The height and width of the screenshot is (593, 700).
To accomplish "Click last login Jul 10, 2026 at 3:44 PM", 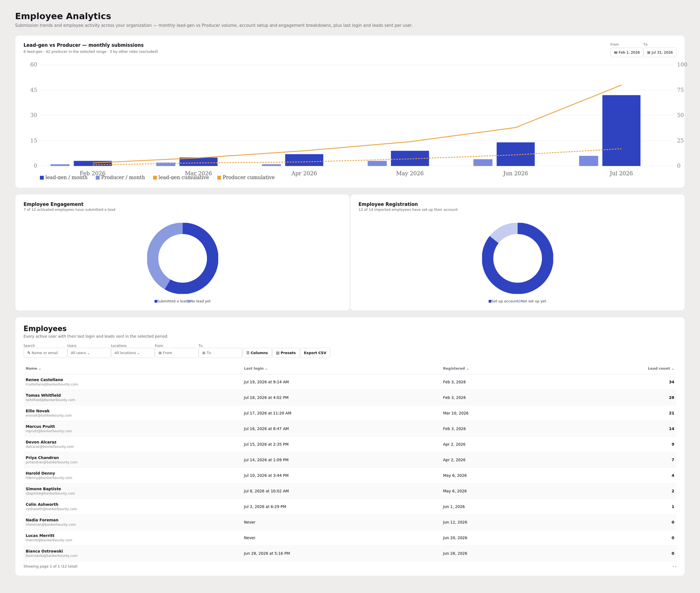I will click(266, 476).
